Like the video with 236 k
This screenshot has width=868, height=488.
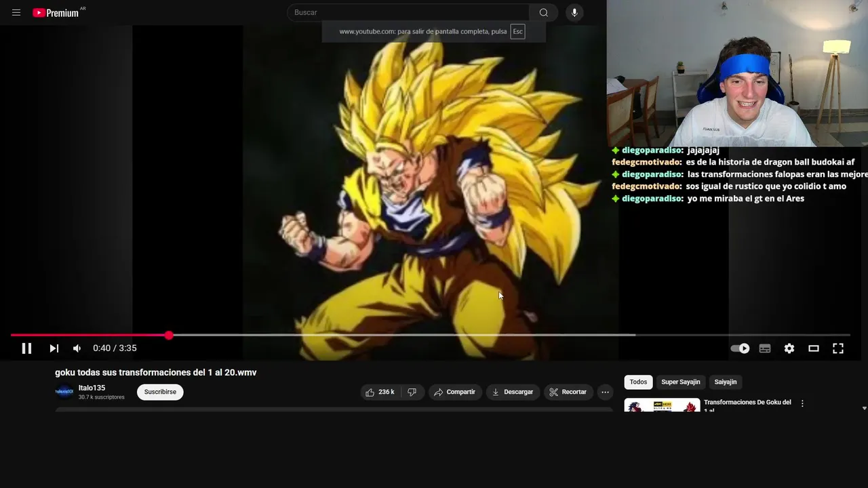(x=380, y=392)
